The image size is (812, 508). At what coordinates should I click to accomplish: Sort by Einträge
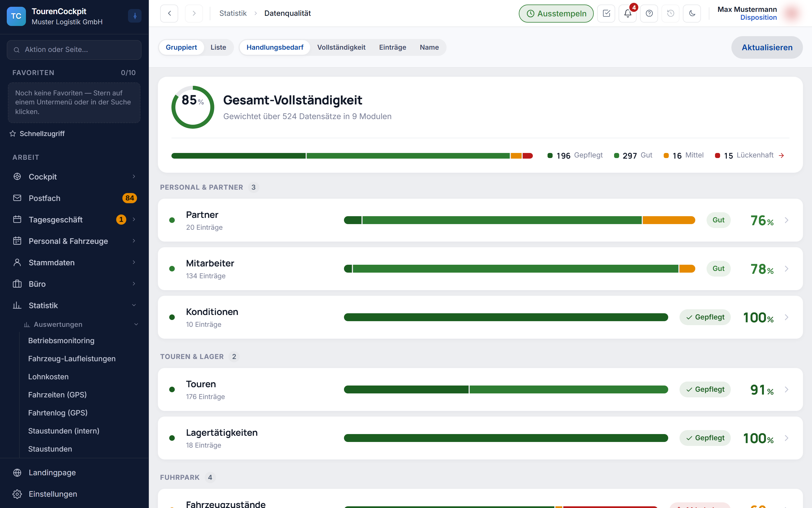click(x=392, y=47)
